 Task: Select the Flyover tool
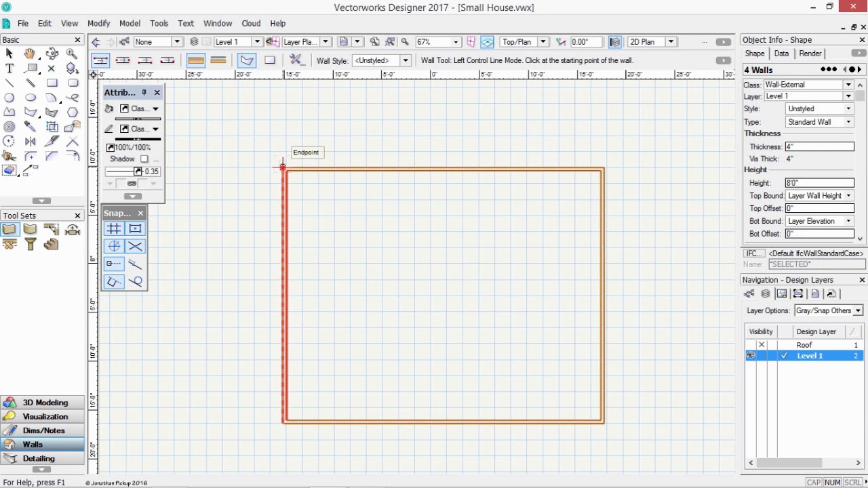pyautogui.click(x=52, y=54)
